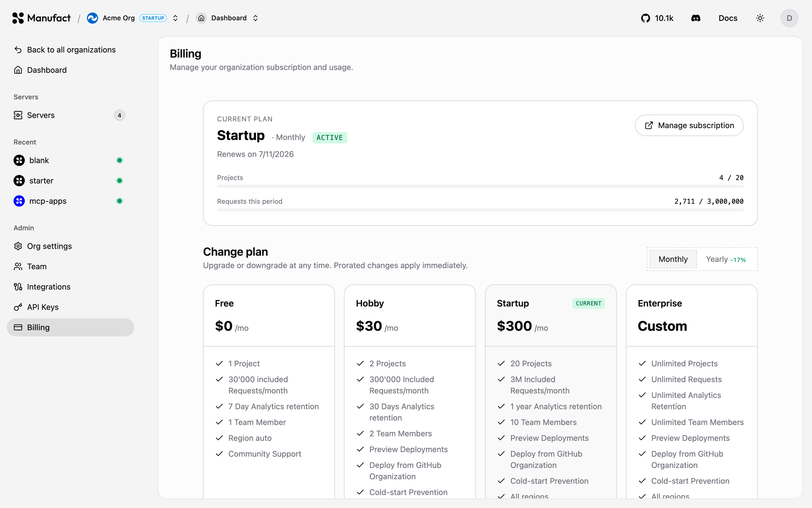The width and height of the screenshot is (812, 508).
Task: Click the Servers count badge 4
Action: click(x=120, y=115)
